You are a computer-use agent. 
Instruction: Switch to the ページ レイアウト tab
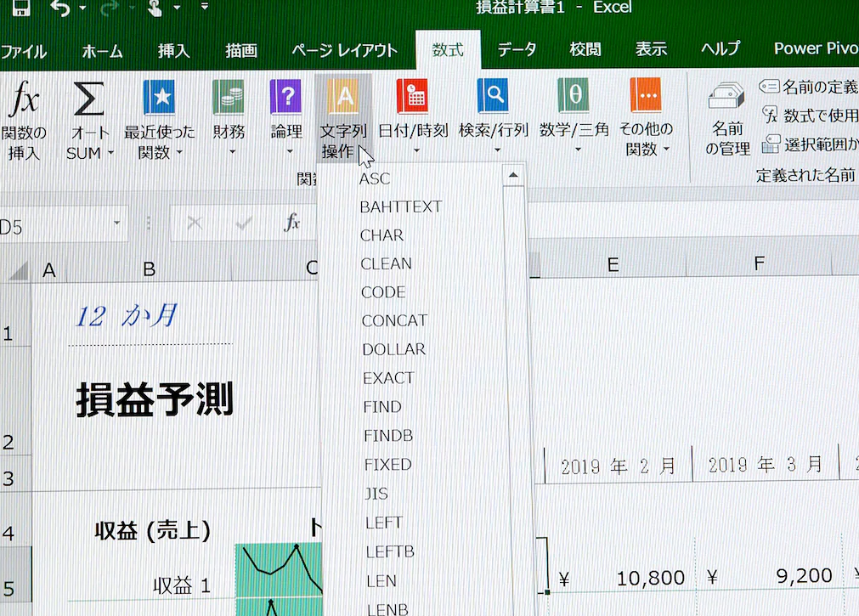pos(344,50)
